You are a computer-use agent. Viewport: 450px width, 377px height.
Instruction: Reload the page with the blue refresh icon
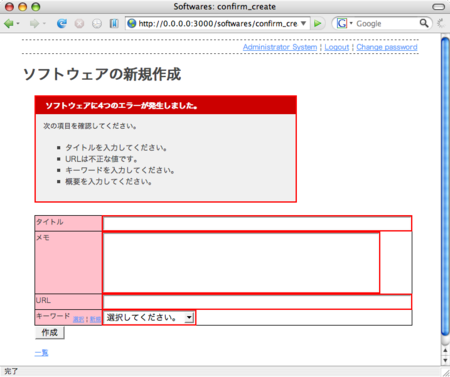click(x=61, y=24)
